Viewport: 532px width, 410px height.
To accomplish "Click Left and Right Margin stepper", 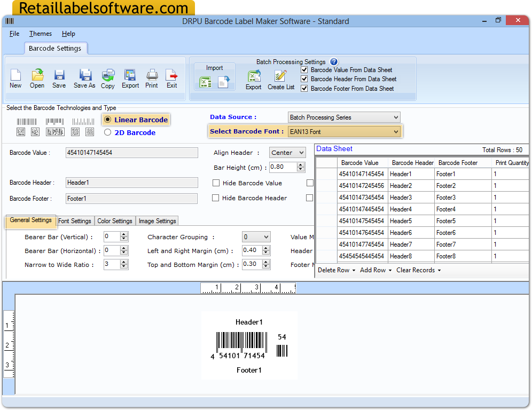I will 267,250.
